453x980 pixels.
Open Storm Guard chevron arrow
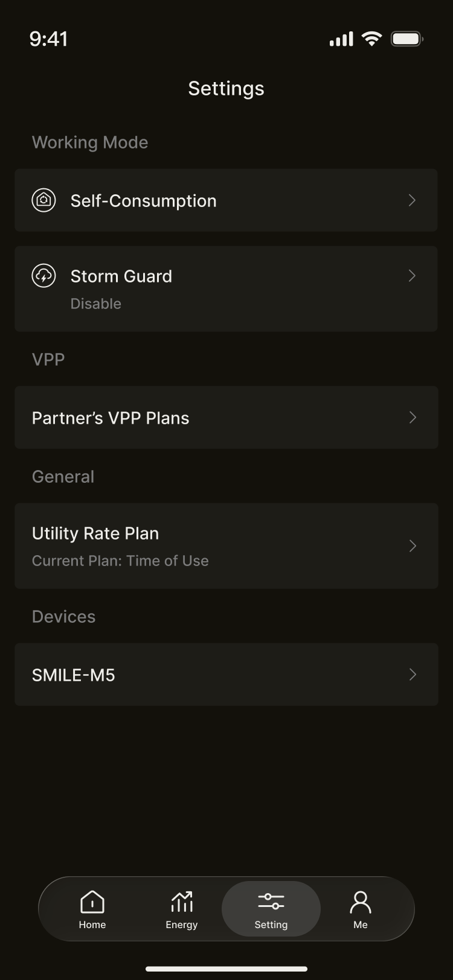click(x=412, y=276)
